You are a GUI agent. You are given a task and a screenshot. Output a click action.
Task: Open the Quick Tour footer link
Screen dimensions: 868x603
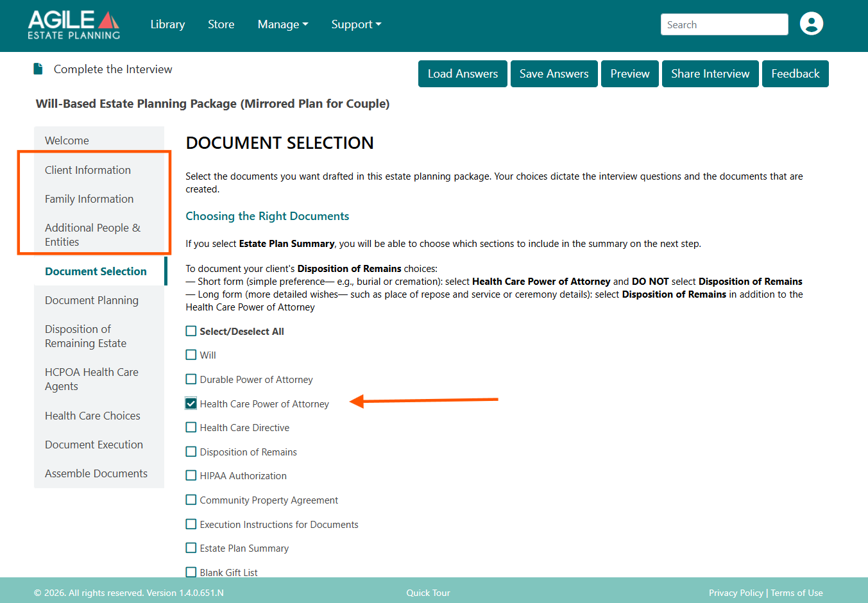(x=428, y=593)
